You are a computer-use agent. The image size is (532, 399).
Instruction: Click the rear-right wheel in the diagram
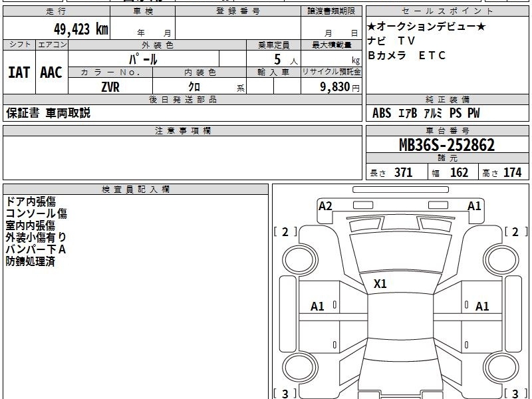501,368
